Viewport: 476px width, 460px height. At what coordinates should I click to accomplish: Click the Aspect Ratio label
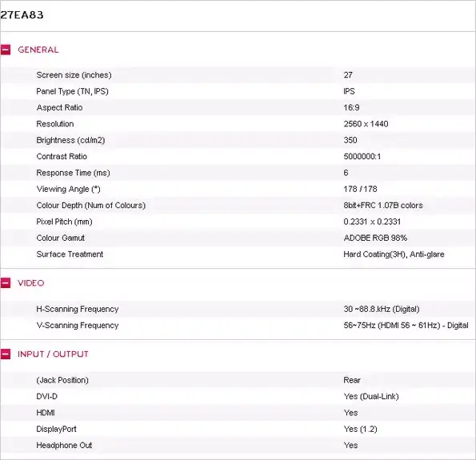click(x=59, y=107)
